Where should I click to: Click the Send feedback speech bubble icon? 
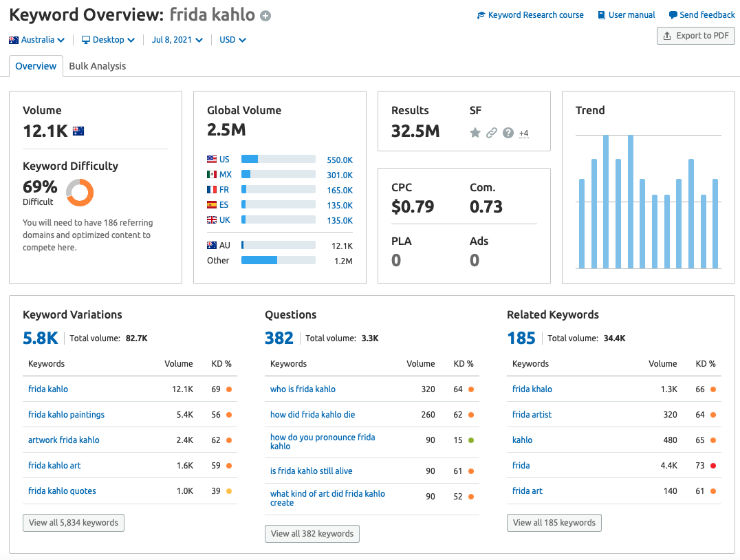click(x=673, y=15)
